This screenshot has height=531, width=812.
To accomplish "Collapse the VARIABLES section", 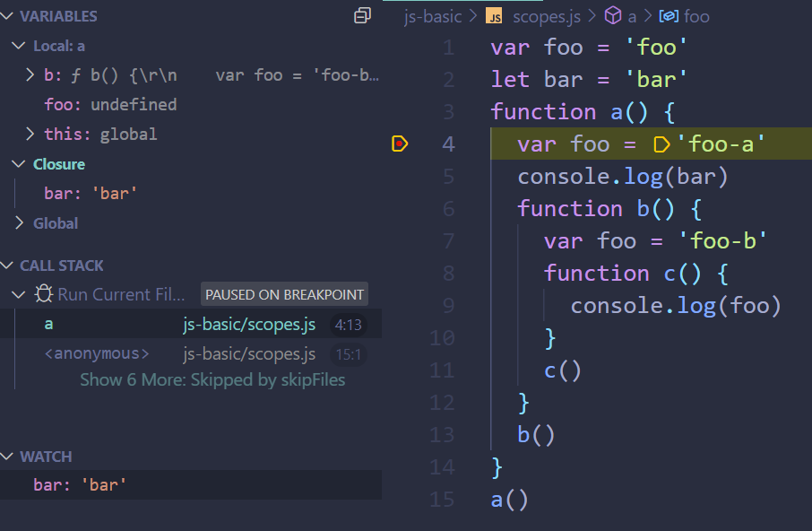I will click(7, 16).
